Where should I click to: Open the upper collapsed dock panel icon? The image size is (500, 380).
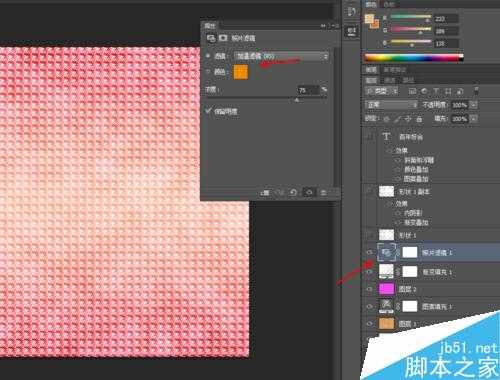pos(351,12)
